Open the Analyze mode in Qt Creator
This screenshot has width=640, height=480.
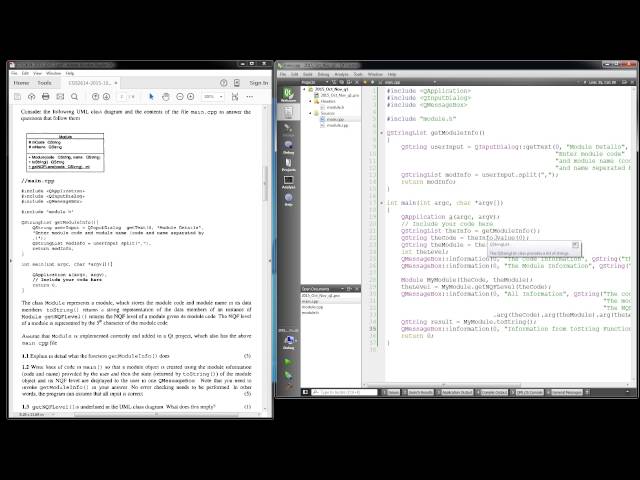click(288, 182)
